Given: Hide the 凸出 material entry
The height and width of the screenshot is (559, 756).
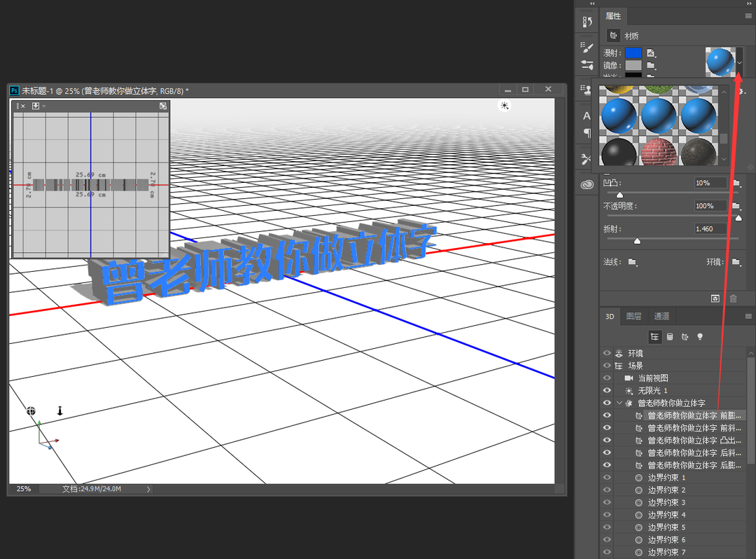Looking at the screenshot, I should (607, 440).
